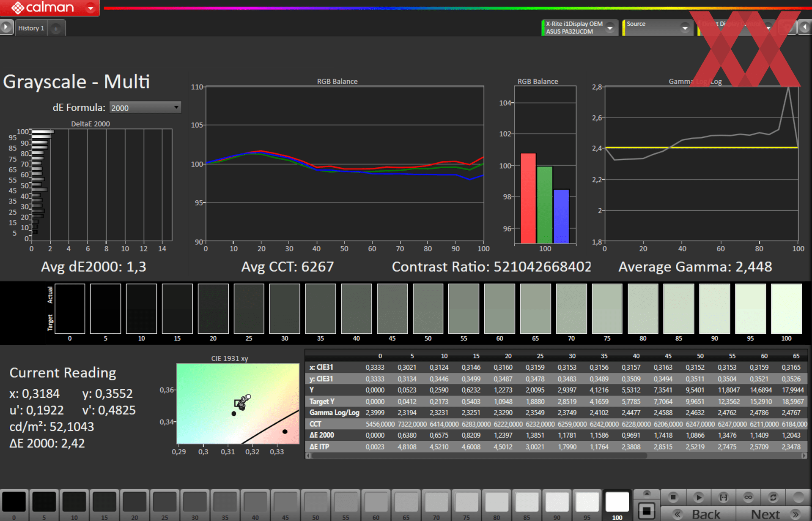Click the bracketed single-read icon
Viewport: 812px width, 521px height.
coord(724,497)
